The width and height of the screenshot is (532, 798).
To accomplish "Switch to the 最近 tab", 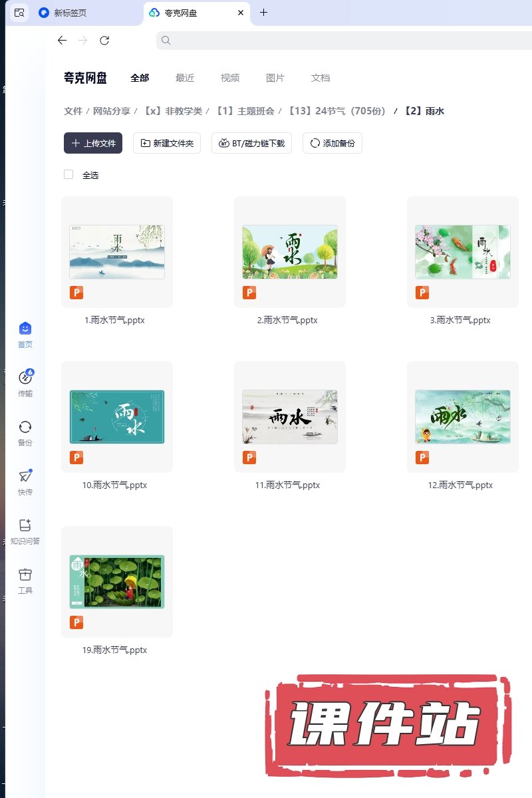I will tap(185, 78).
